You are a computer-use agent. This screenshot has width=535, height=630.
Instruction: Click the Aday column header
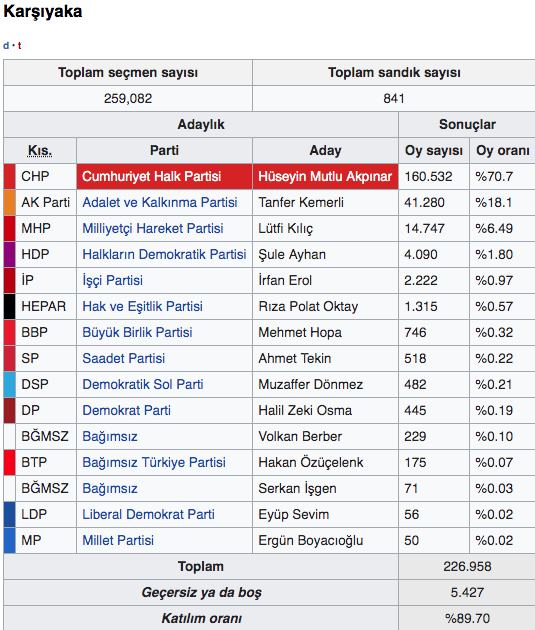325,151
